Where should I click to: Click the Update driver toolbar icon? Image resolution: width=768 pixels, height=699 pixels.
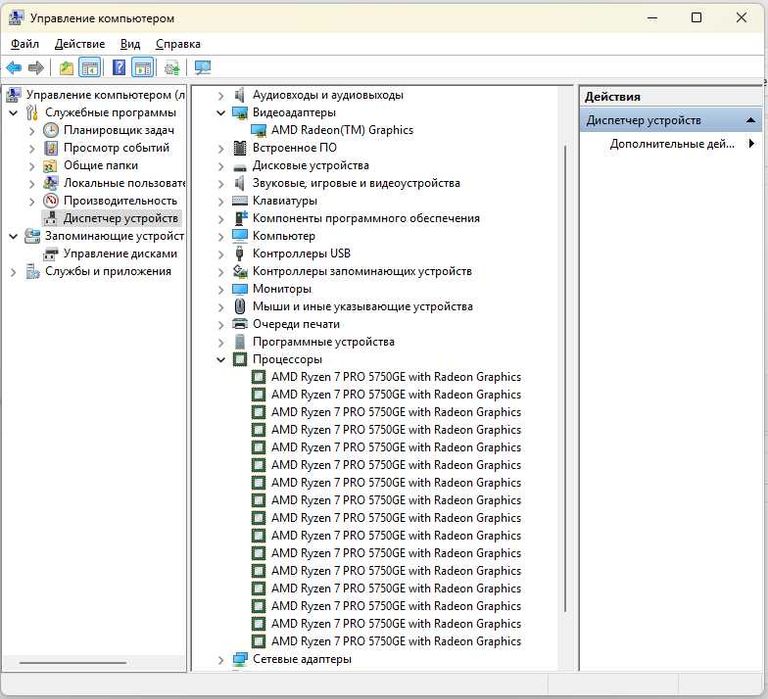pos(172,68)
